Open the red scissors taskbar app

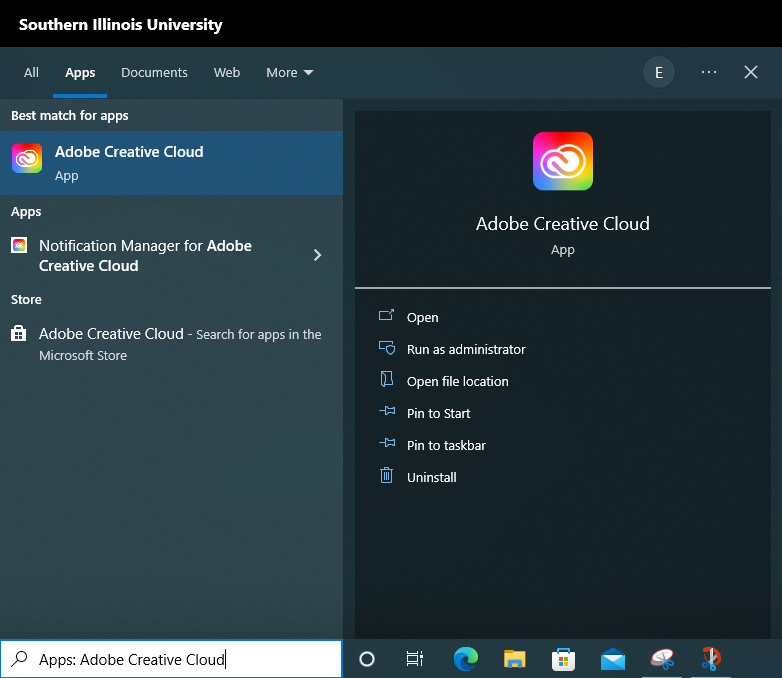click(710, 659)
